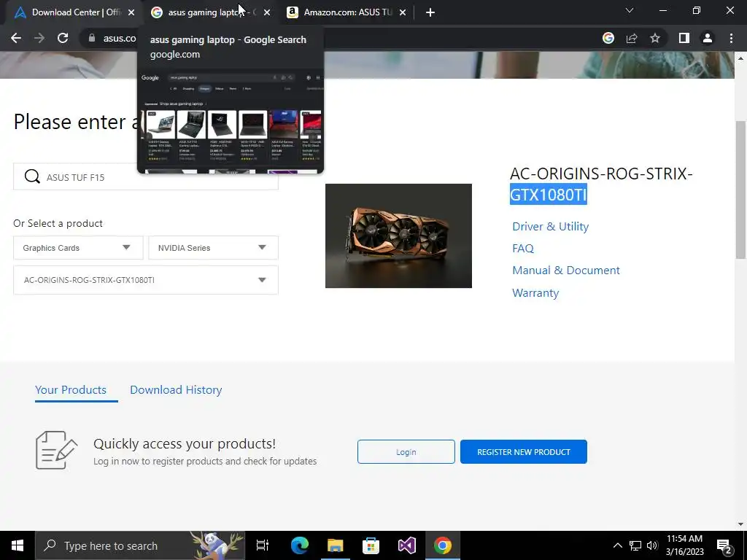This screenshot has width=747, height=560.
Task: Switch to Amazon.com ASUS TUF tab
Action: (347, 12)
